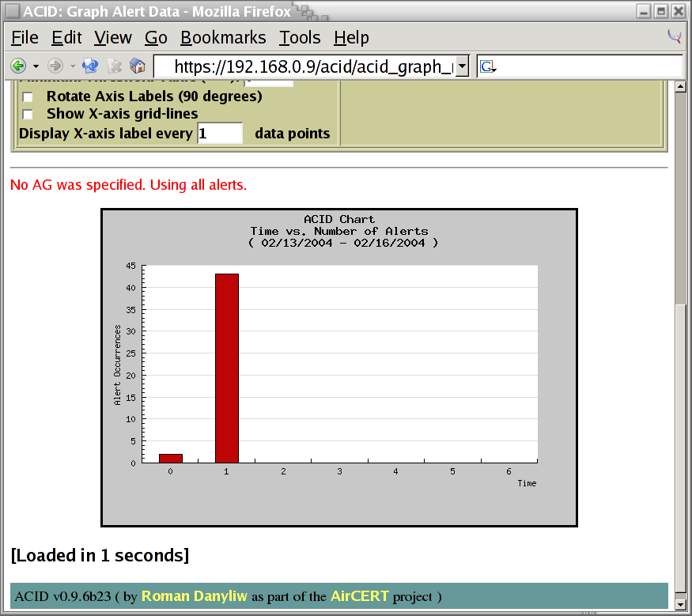
Task: Reload the current page
Action: coord(90,66)
